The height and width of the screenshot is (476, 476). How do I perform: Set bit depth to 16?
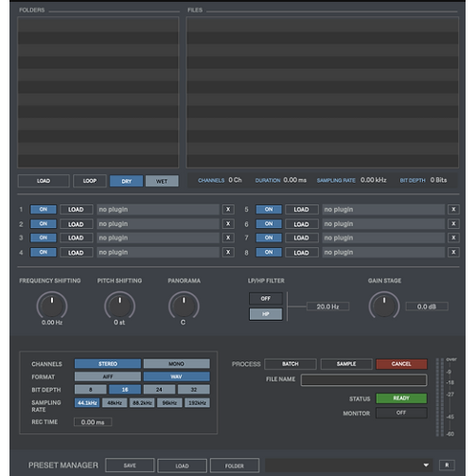(125, 390)
